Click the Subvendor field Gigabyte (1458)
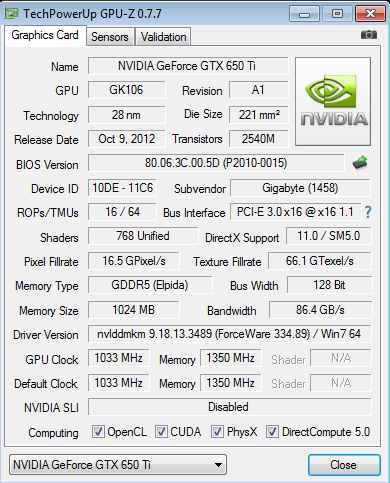390x483 pixels. (x=300, y=188)
